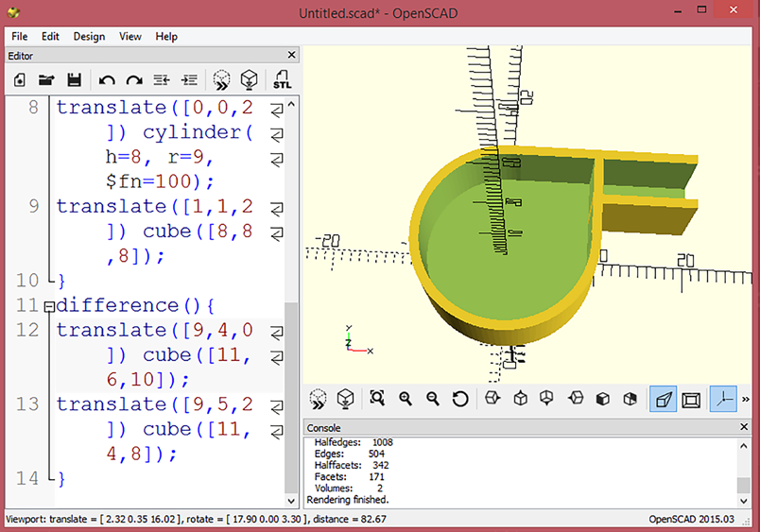760x532 pixels.
Task: Switch to the Top view cube icon
Action: 520,398
